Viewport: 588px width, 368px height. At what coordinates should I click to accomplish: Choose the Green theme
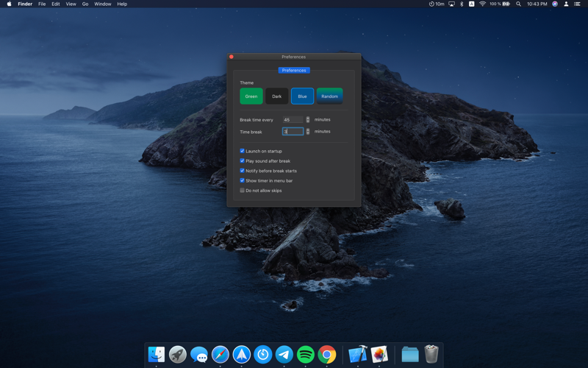point(251,96)
